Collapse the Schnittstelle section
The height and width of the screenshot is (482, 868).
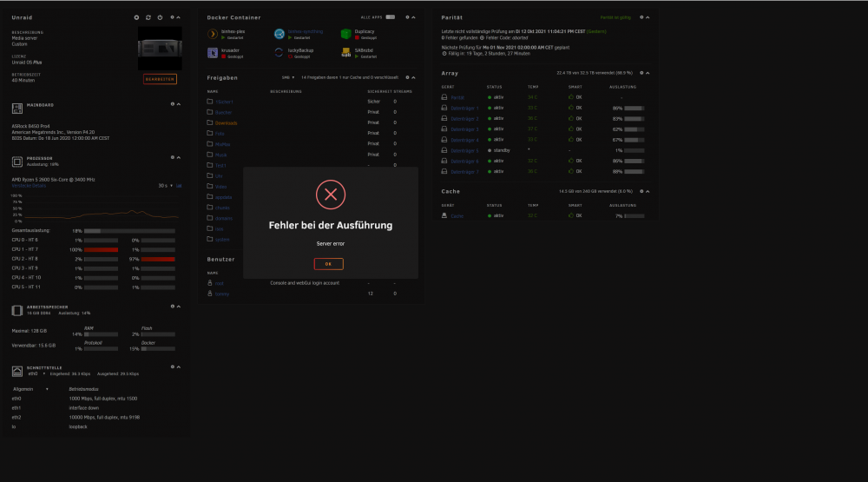pos(178,366)
